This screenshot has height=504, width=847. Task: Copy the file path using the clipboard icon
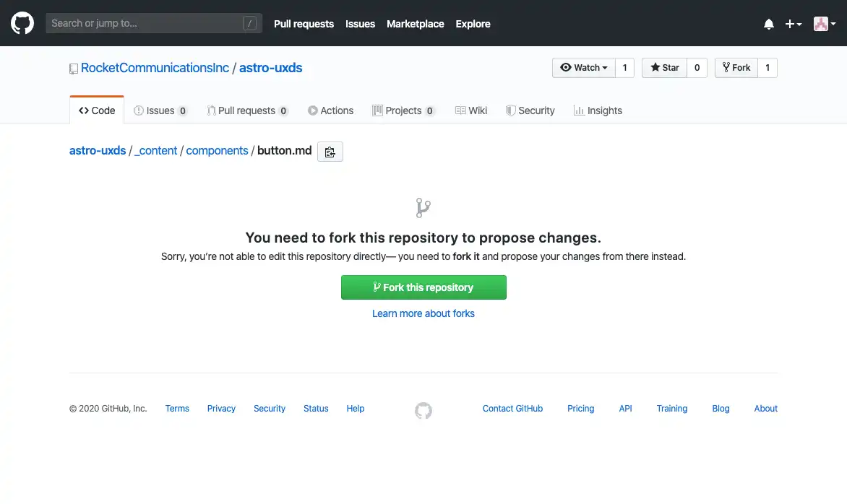(x=330, y=152)
